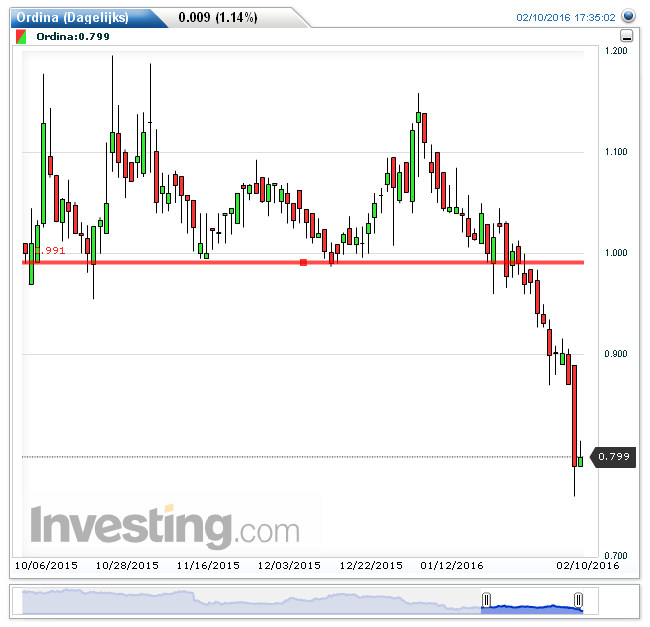Click the 1.200 price axis label

(x=616, y=51)
